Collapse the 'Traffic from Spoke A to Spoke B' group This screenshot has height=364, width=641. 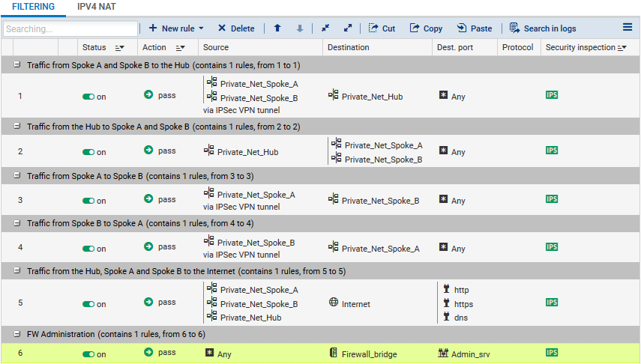17,176
